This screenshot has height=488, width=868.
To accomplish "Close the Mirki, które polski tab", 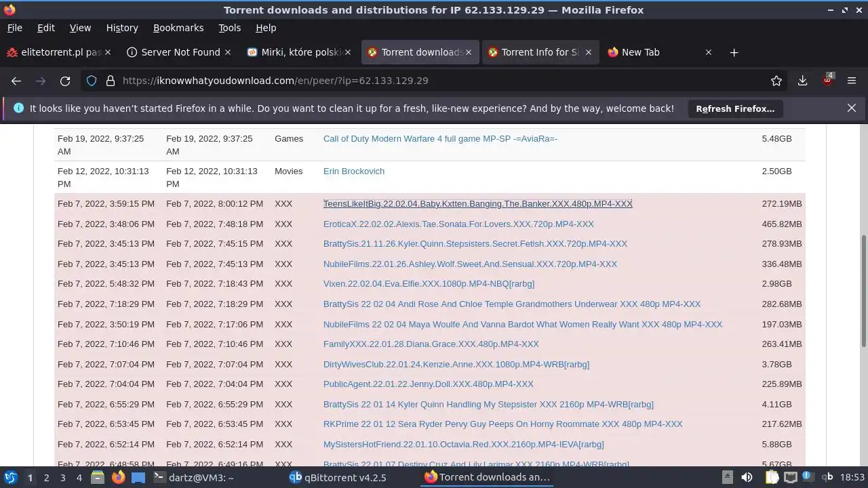I will pyautogui.click(x=348, y=52).
